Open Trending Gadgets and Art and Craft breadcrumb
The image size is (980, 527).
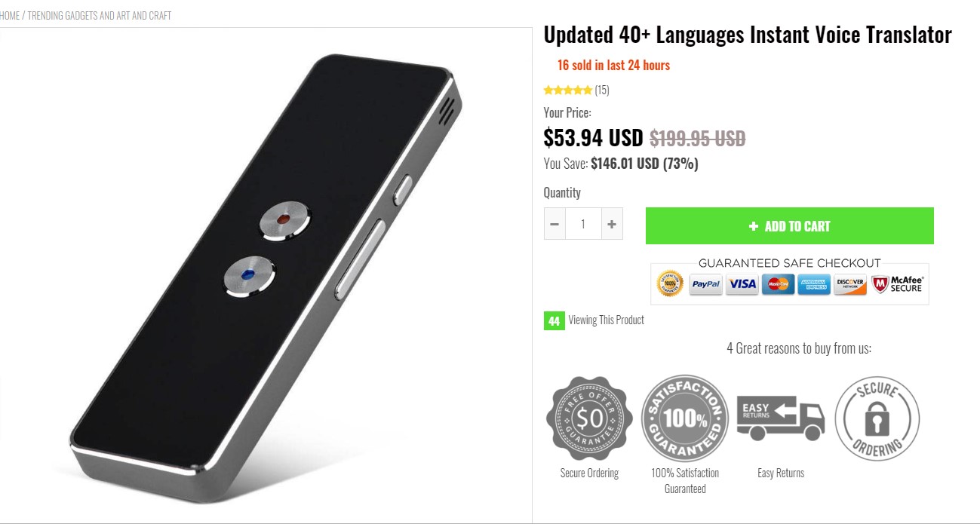[100, 15]
